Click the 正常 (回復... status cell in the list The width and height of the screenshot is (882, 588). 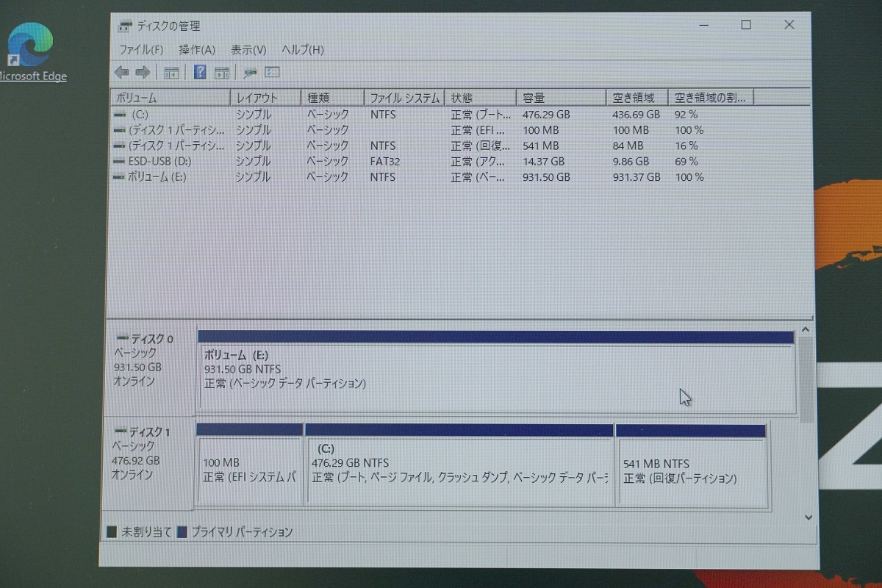(478, 146)
